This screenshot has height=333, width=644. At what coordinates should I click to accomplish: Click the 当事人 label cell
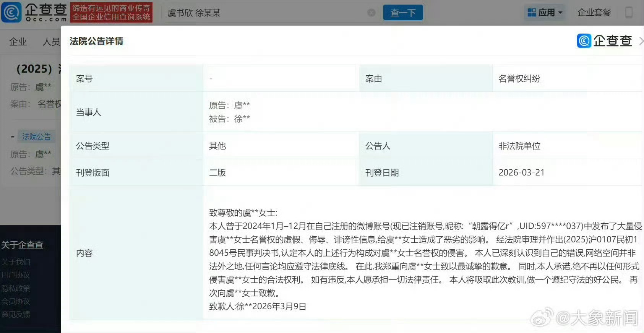click(136, 112)
